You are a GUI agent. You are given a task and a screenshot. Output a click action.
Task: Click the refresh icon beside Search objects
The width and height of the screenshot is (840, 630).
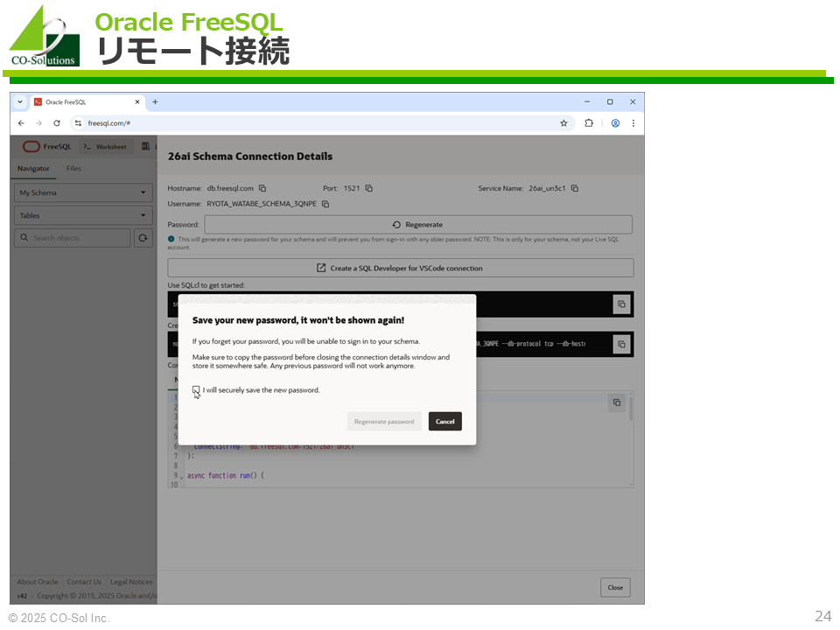pos(143,238)
